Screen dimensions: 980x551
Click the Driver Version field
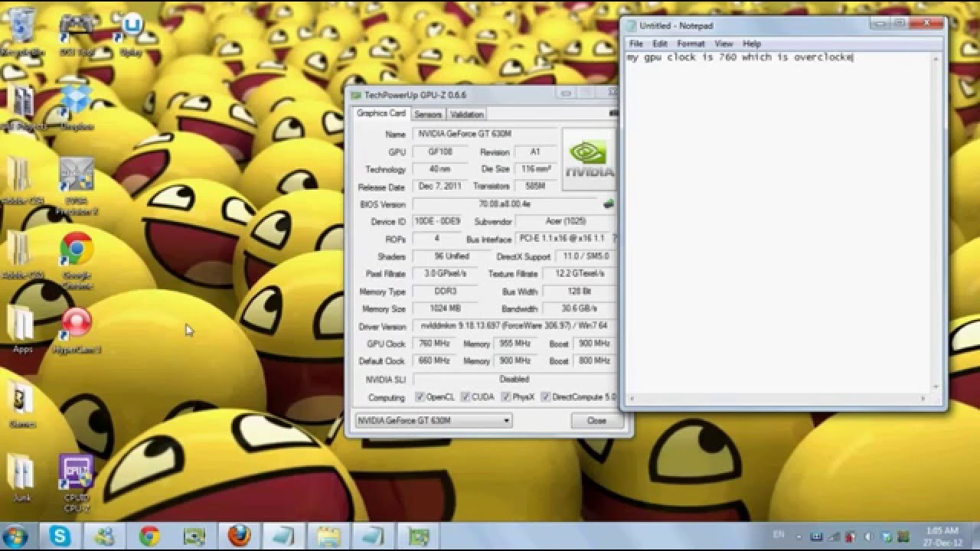514,326
